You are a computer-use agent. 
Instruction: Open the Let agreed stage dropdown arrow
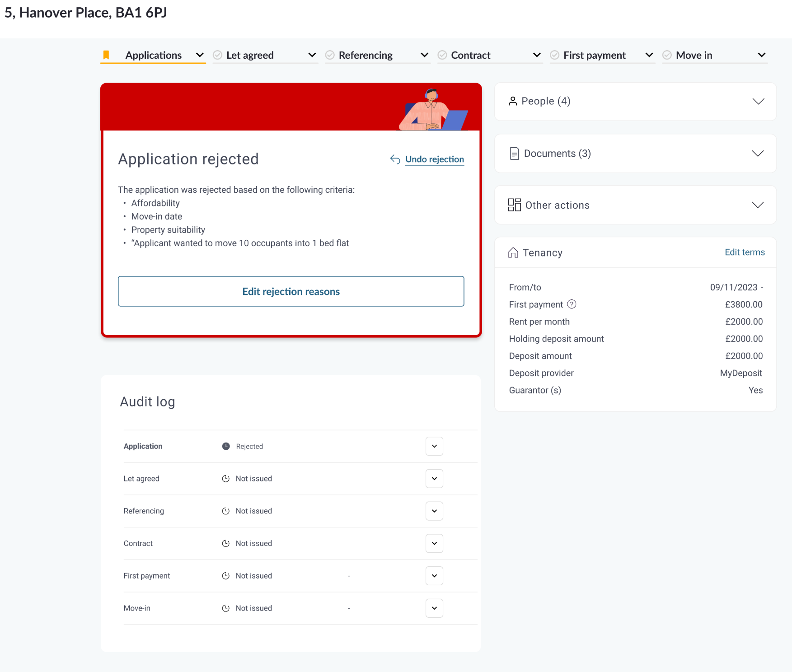[x=312, y=55]
